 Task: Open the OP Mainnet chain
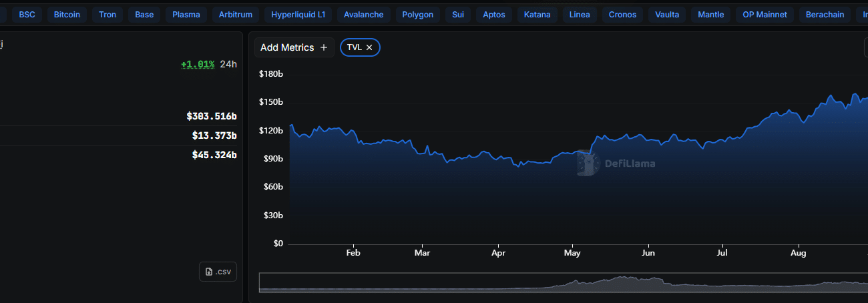coord(760,14)
